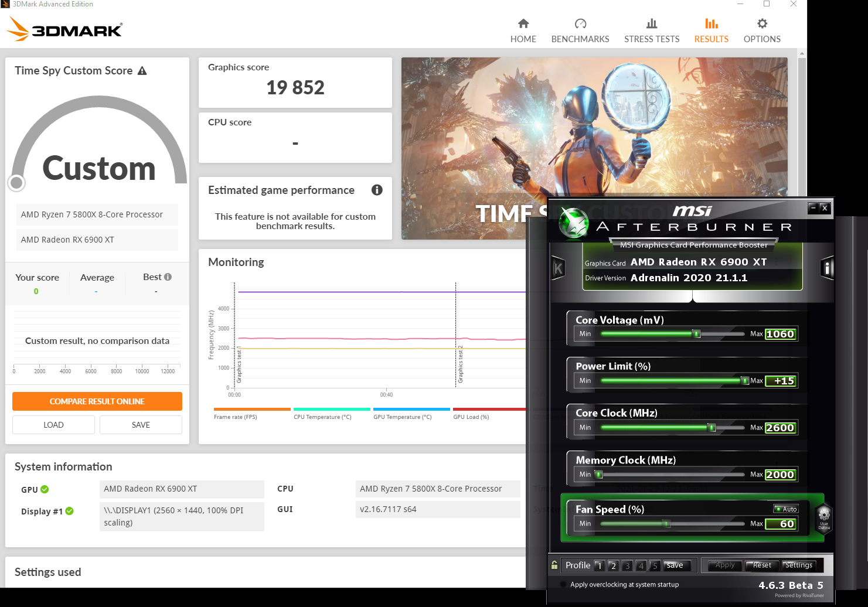
Task: Click the green checkmark next to GPU
Action: click(44, 489)
